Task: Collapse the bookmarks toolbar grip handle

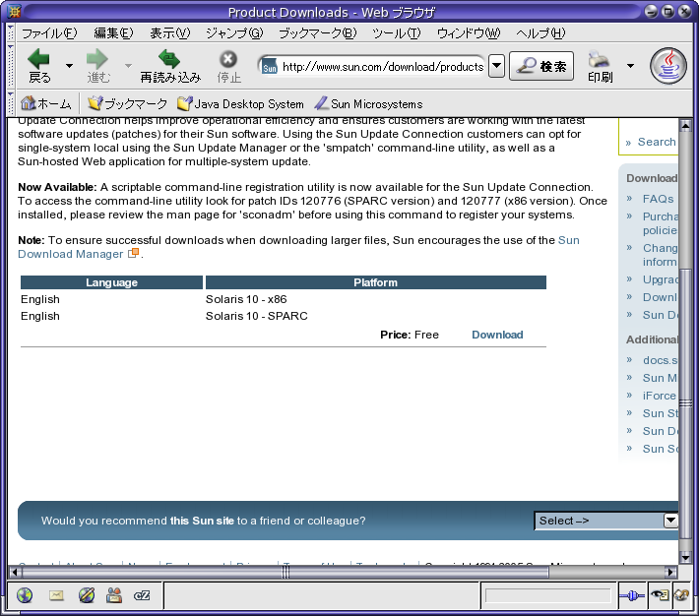Action: pos(10,103)
